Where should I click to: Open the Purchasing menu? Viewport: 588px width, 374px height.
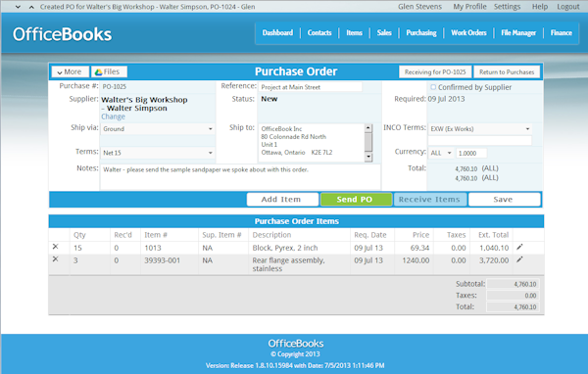point(421,33)
